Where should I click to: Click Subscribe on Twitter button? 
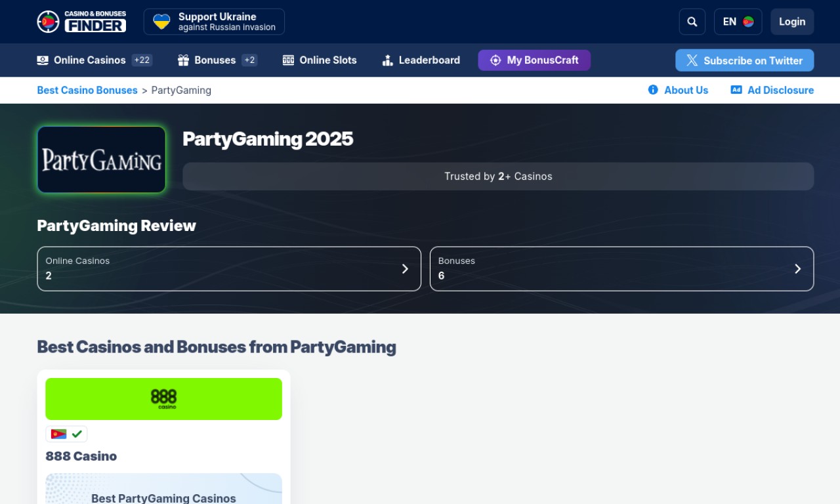coord(744,60)
